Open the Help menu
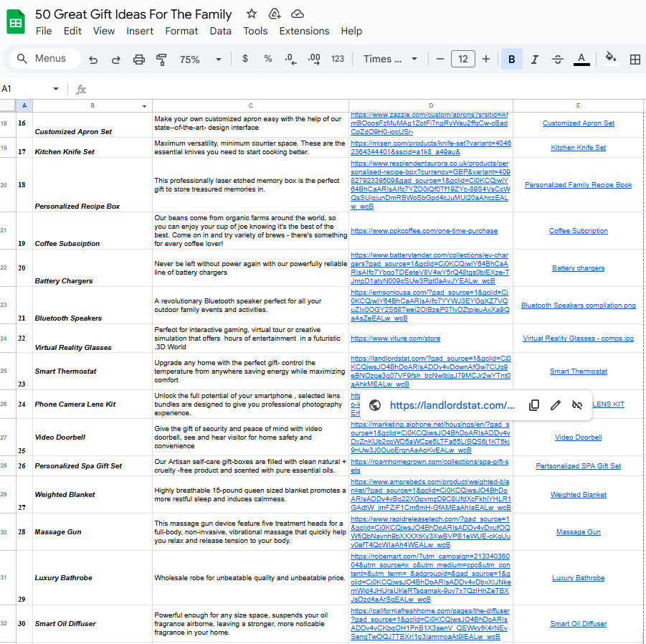Viewport: 646px width, 644px height. coord(351,31)
